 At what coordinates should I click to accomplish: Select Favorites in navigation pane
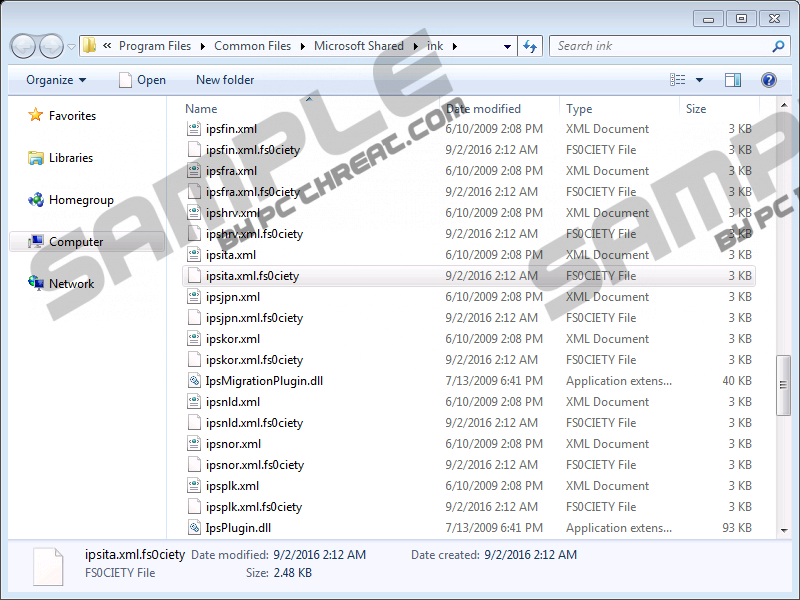[x=72, y=116]
